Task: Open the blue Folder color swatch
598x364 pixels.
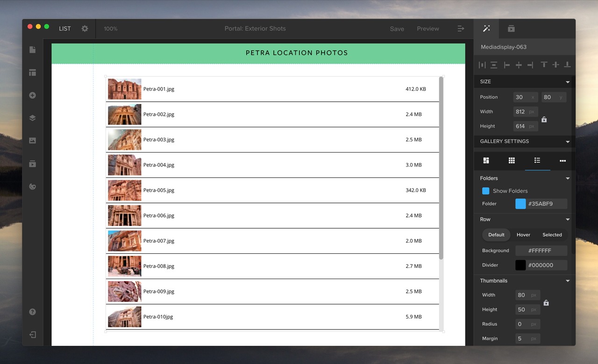Action: tap(520, 204)
